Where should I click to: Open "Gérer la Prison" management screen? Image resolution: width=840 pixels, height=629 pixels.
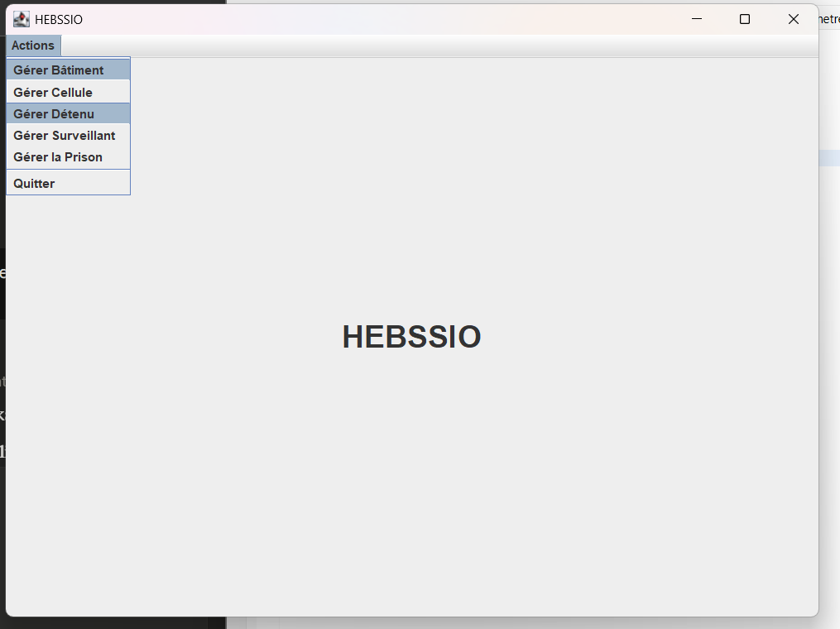click(x=57, y=156)
